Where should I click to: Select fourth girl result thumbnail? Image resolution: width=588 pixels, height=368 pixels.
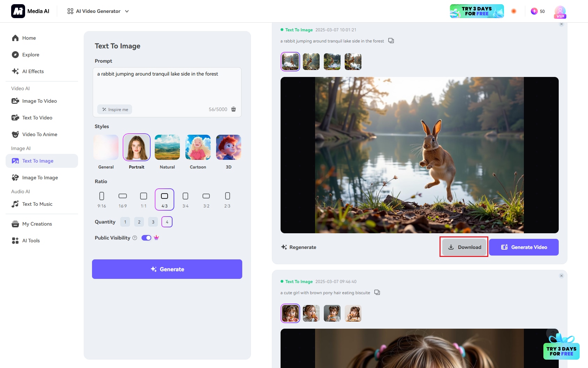tap(353, 313)
